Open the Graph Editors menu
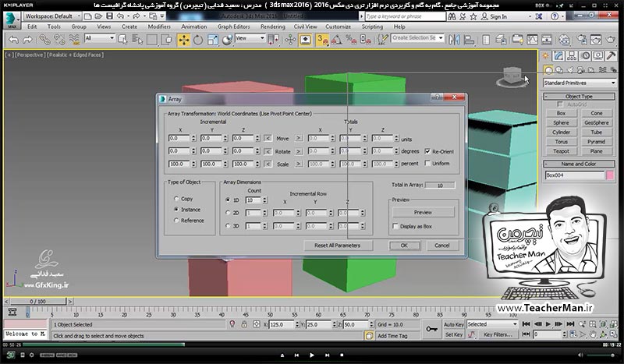This screenshot has width=624, height=364. tap(233, 27)
